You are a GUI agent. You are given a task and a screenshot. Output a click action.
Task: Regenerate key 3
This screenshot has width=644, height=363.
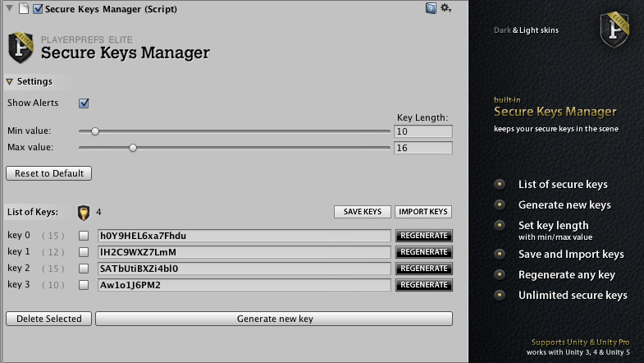[424, 285]
